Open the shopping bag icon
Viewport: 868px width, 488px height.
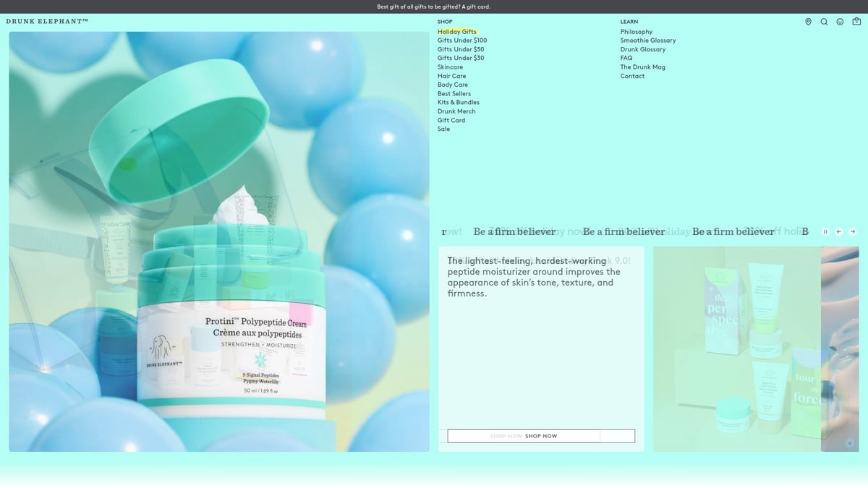(x=856, y=22)
